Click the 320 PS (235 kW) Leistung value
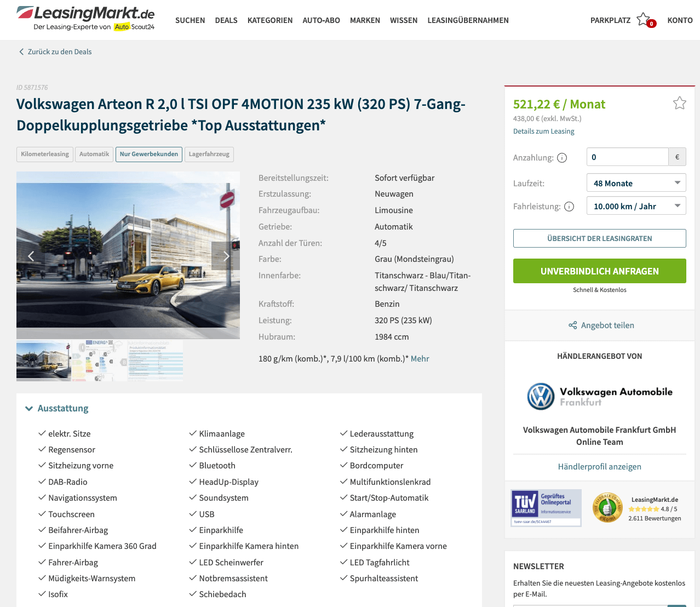 (403, 320)
